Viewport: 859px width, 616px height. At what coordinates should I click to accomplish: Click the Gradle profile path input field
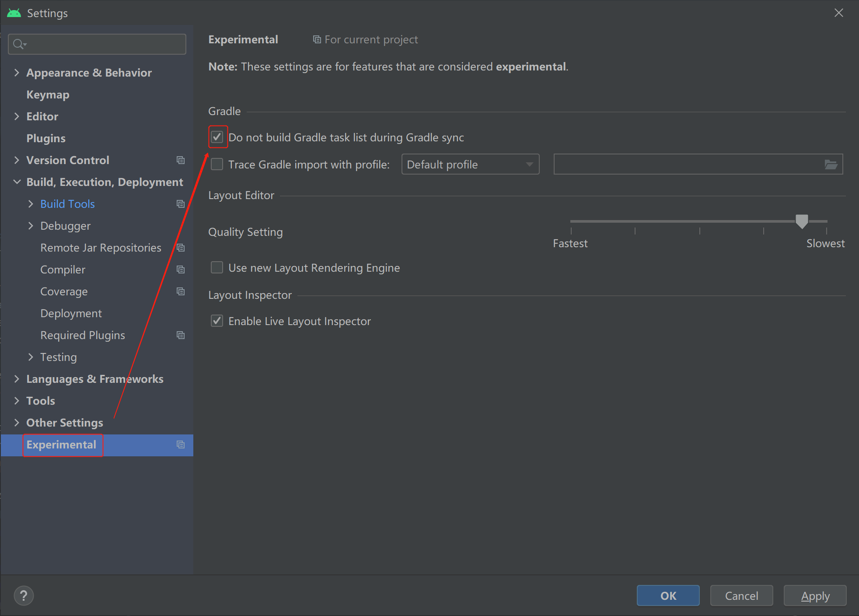click(698, 164)
